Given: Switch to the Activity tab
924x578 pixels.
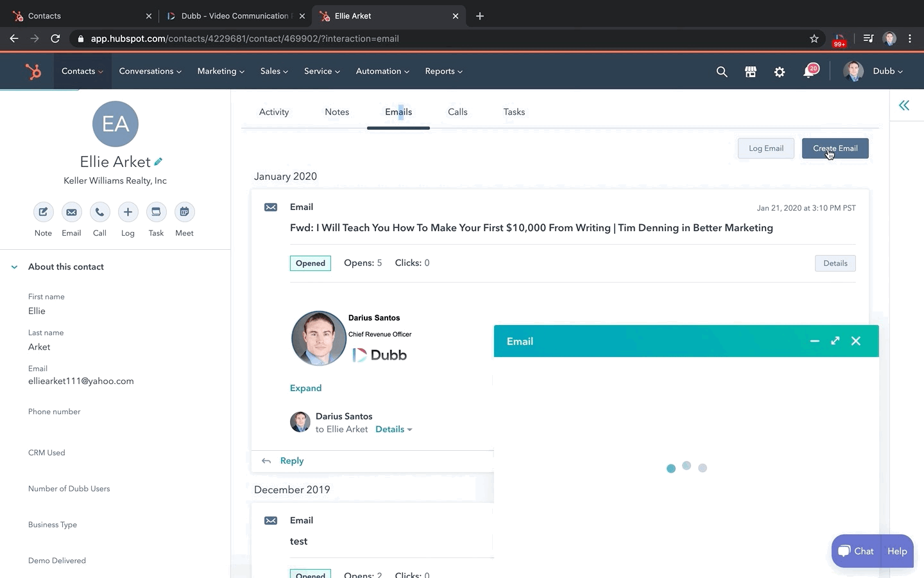Looking at the screenshot, I should pyautogui.click(x=274, y=112).
